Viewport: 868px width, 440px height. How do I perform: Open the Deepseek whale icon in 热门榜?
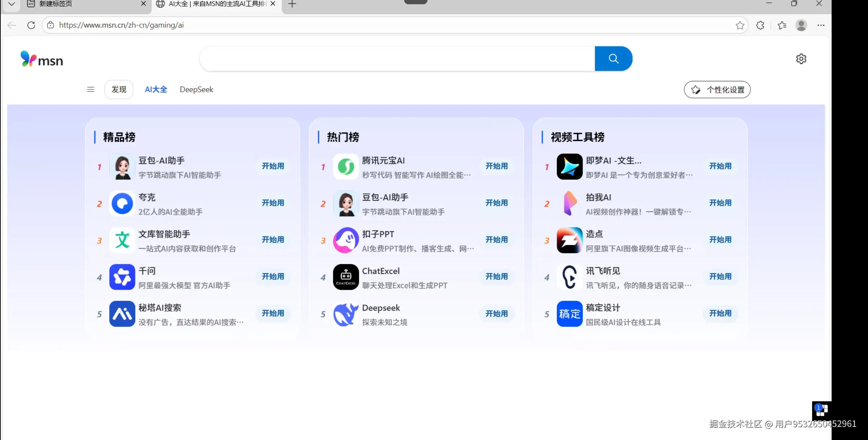[346, 314]
